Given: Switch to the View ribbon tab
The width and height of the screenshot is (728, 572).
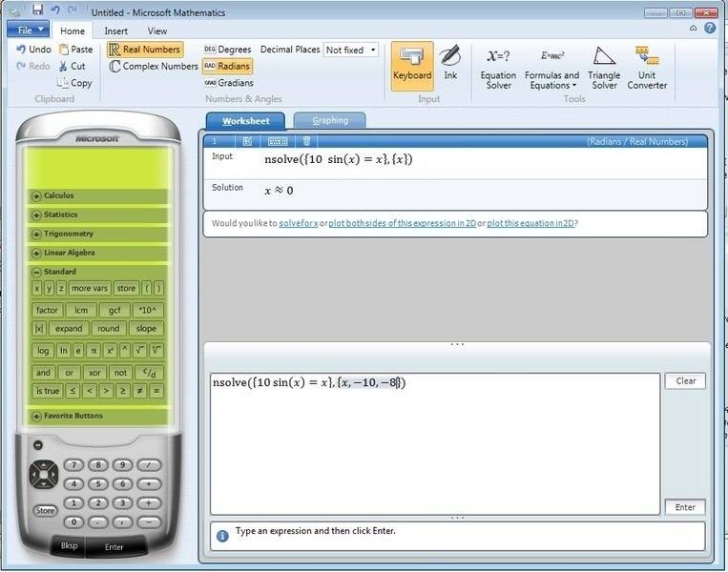Looking at the screenshot, I should coord(157,31).
